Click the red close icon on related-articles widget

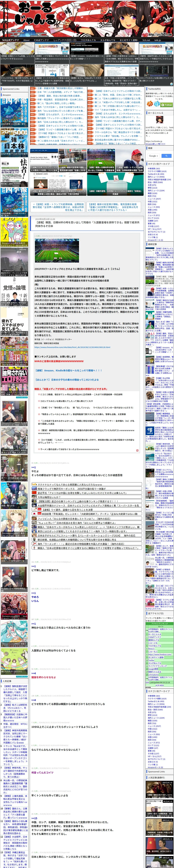click(137, 450)
